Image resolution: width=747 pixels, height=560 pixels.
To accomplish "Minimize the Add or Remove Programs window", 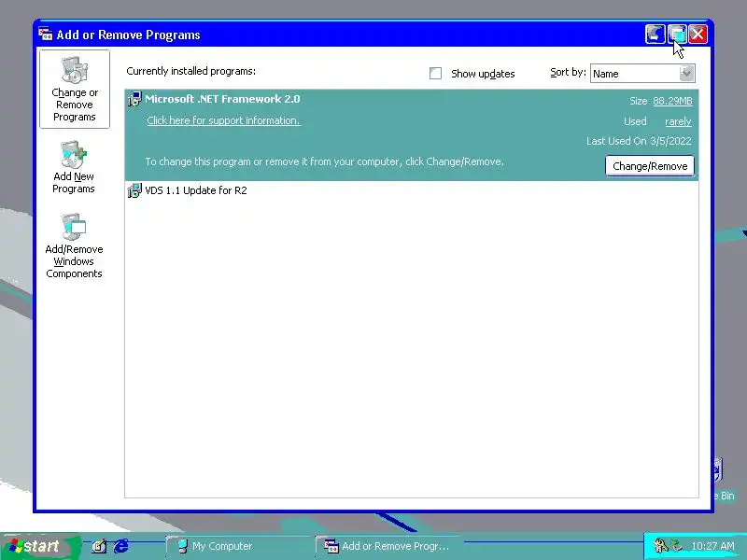I will pyautogui.click(x=655, y=35).
